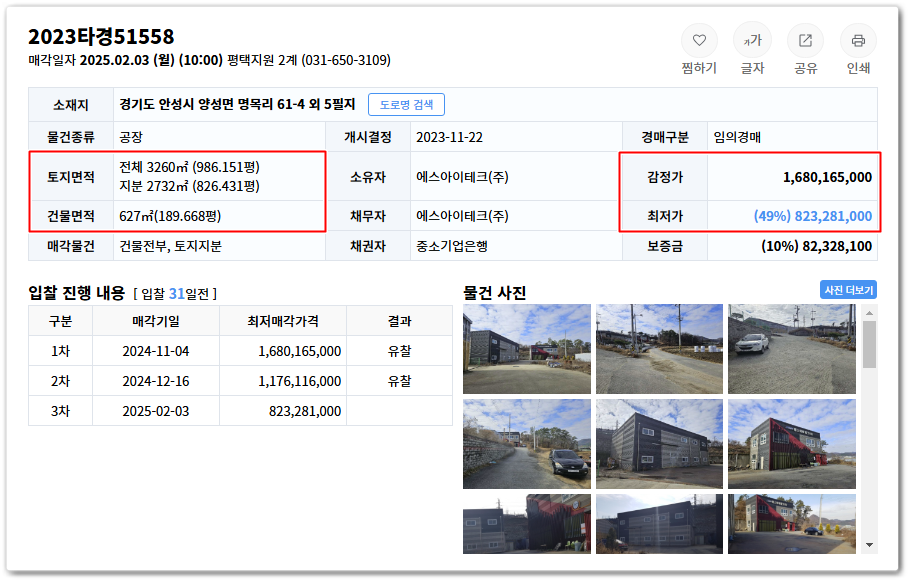Click the photo gallery scroll down arrow
Screen dimensions: 911x583
pos(869,545)
